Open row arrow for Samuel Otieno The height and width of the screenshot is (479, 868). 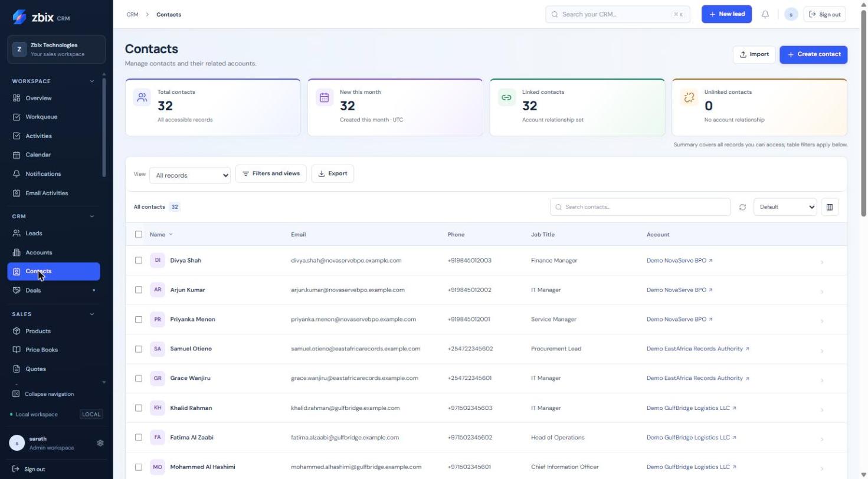point(822,350)
